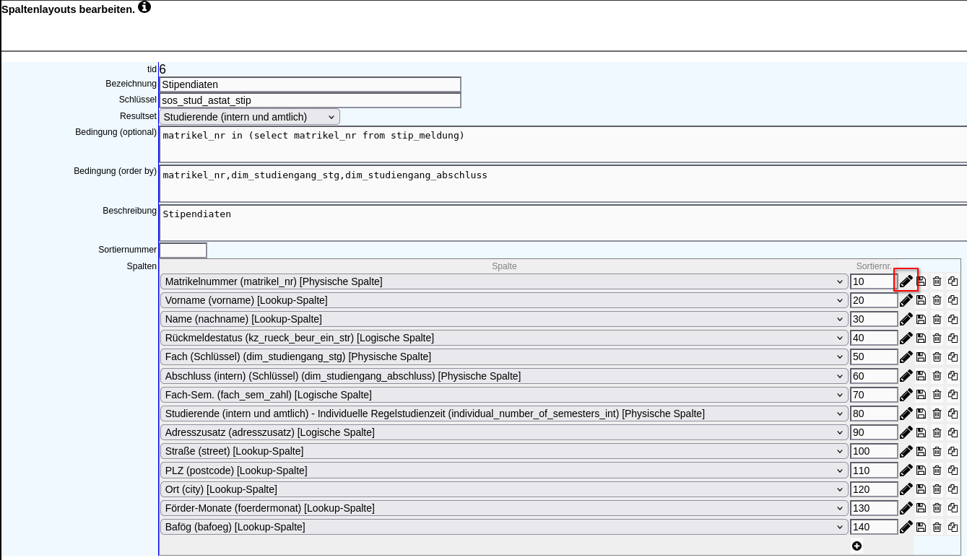Delete the Name (nachname) column row
This screenshot has width=967, height=560.
tap(937, 319)
